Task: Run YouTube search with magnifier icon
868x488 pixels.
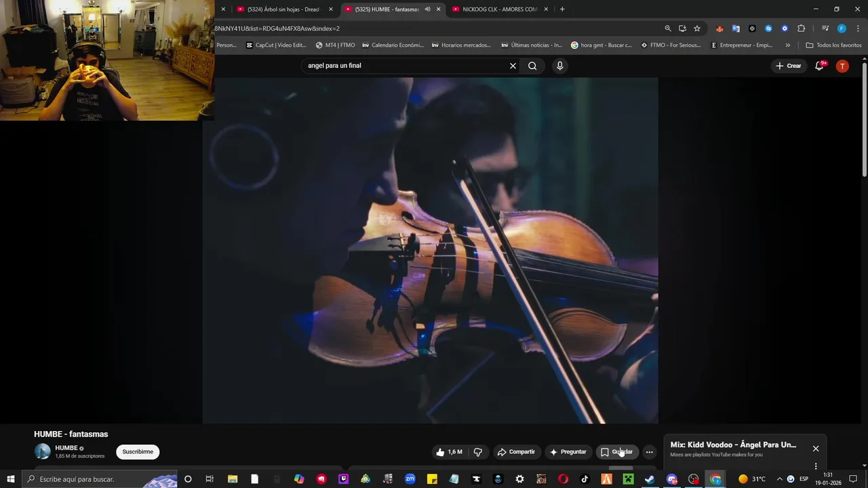Action: [x=532, y=66]
